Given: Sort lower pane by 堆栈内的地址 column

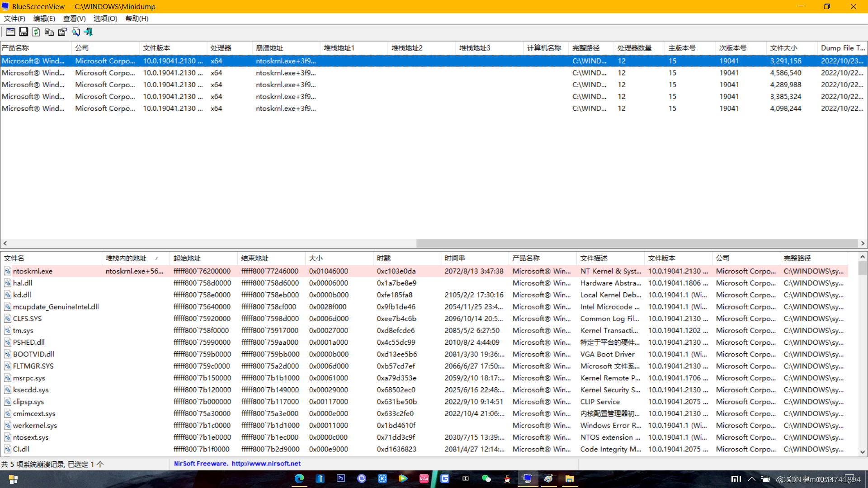Looking at the screenshot, I should 136,258.
